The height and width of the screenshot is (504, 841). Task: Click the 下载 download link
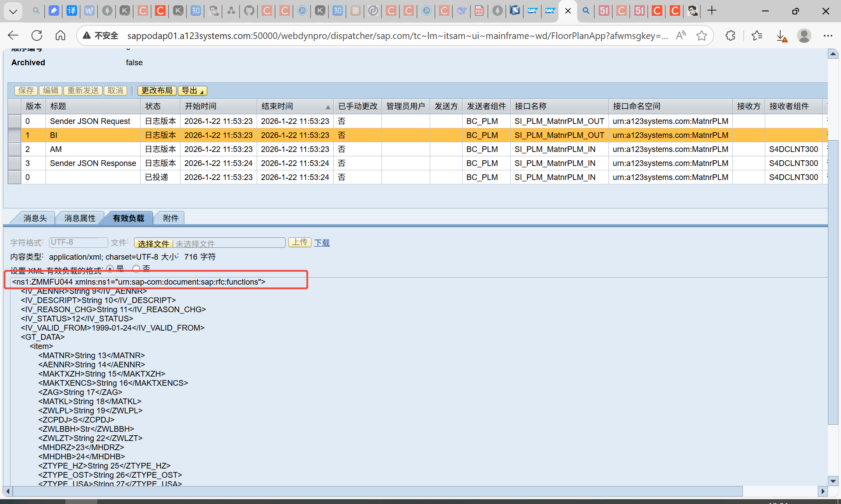tap(322, 243)
